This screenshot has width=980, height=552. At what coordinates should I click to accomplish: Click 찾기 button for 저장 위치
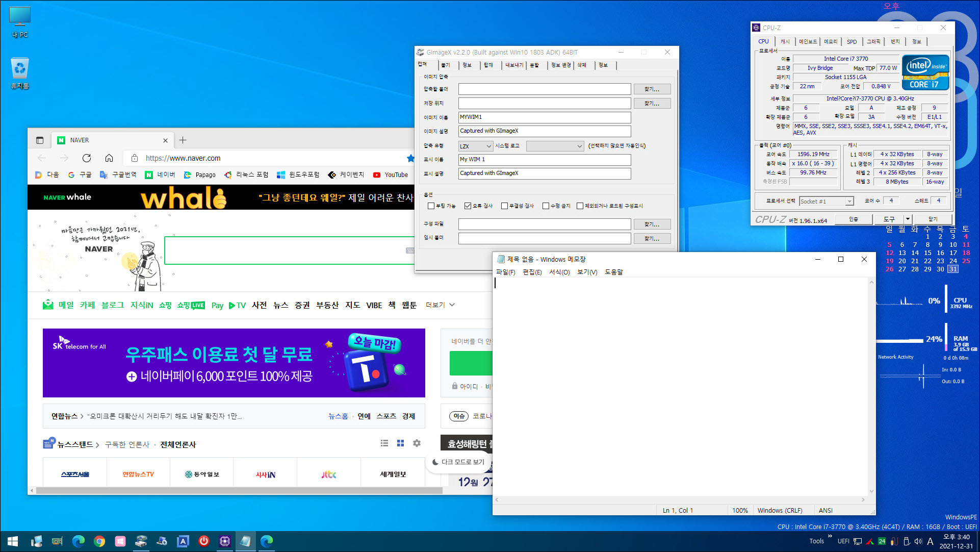652,104
